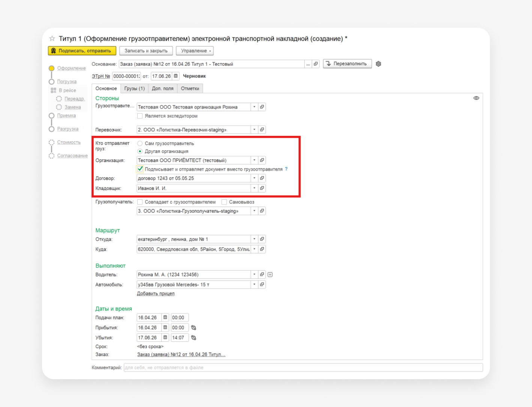Set current time for Прибытия
The width and height of the screenshot is (532, 407).
click(x=194, y=328)
